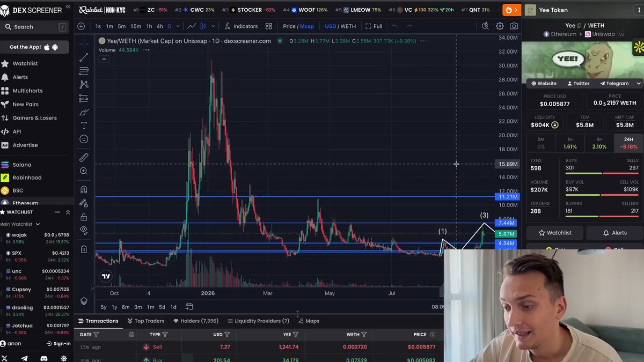Toggle hide all drawings eye icon
This screenshot has width=644, height=362.
(84, 230)
